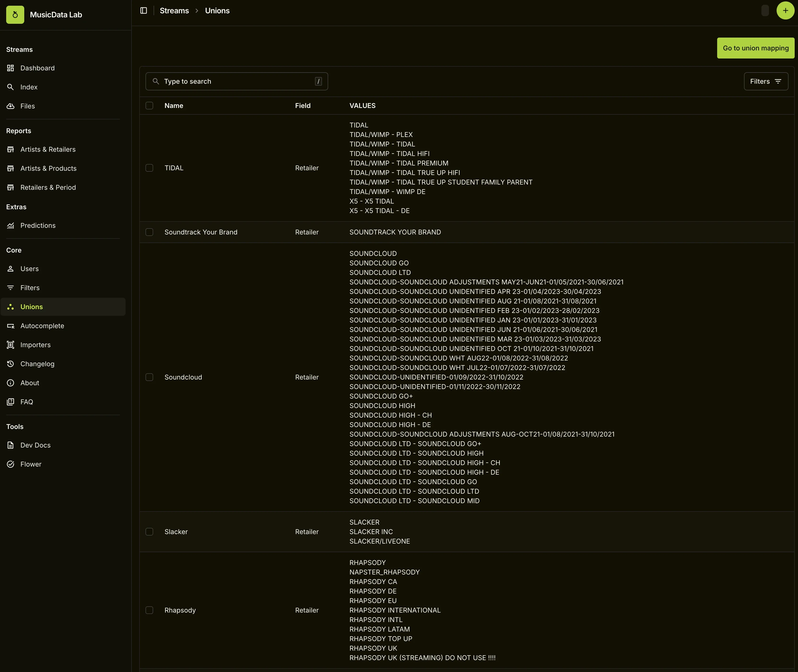The width and height of the screenshot is (798, 672).
Task: Click the green plus button
Action: click(785, 11)
